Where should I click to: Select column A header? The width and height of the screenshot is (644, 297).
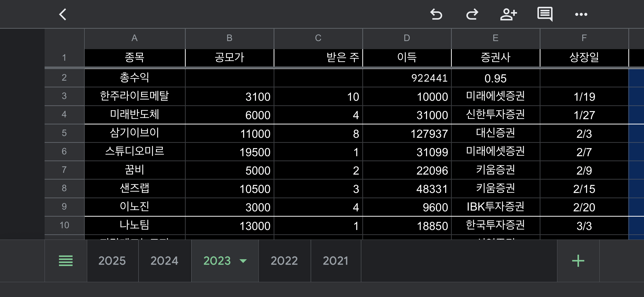coord(135,38)
